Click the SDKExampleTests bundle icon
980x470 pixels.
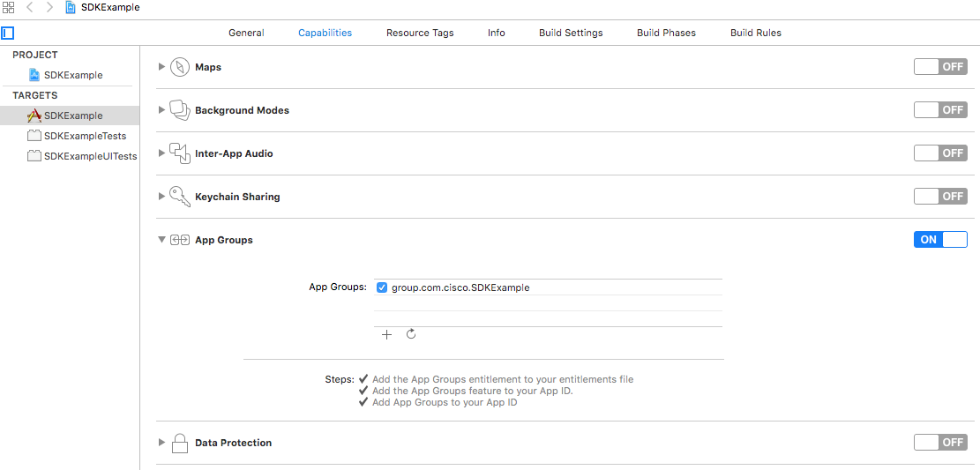pos(34,136)
